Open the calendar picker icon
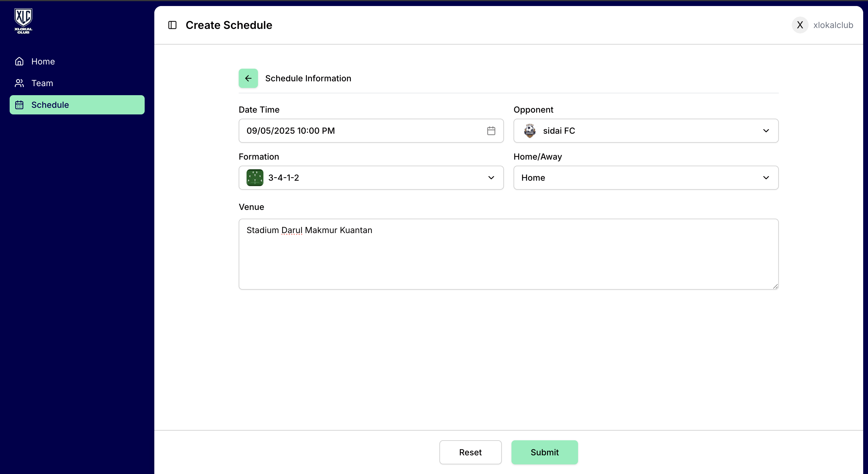Viewport: 868px width, 474px height. [491, 131]
